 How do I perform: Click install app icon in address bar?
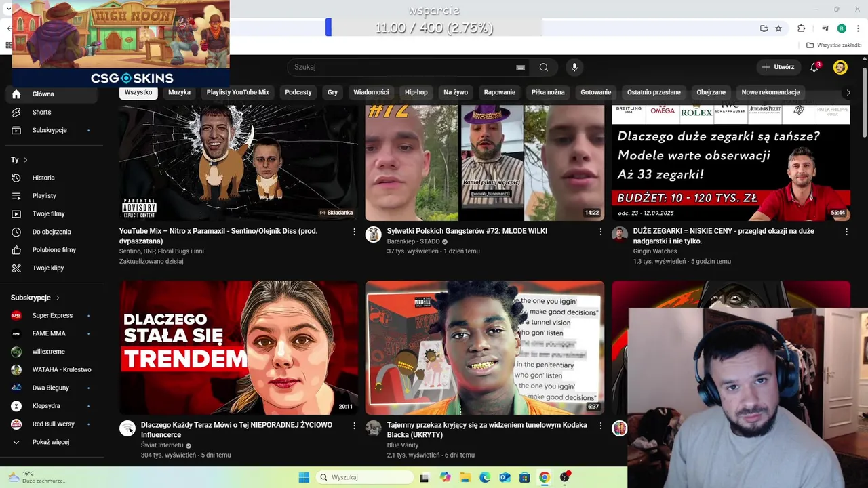pos(764,28)
